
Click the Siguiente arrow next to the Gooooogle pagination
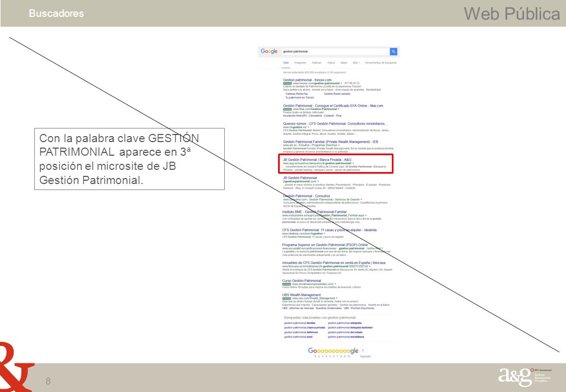pyautogui.click(x=363, y=350)
